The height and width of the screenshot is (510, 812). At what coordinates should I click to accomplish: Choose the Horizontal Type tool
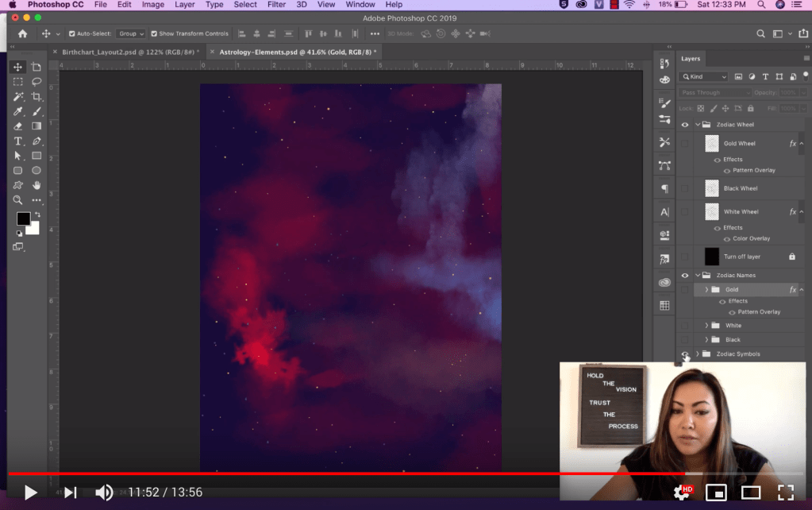point(17,141)
